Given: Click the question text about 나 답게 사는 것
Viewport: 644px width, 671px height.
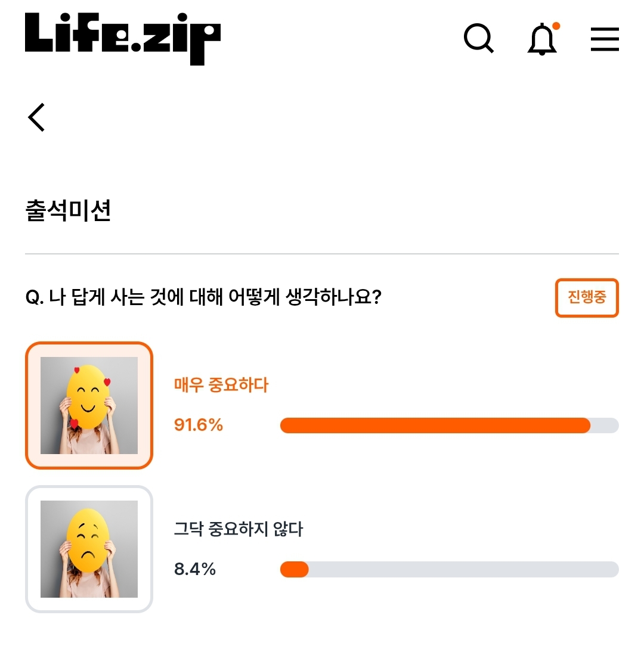Looking at the screenshot, I should point(203,297).
